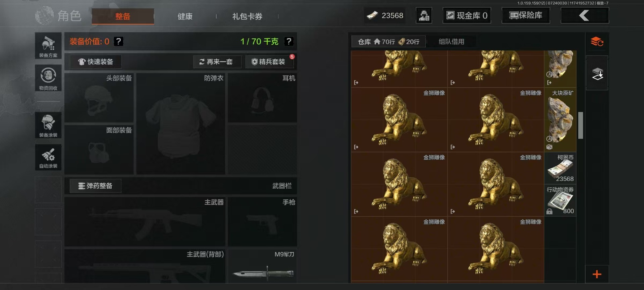Click the orange plus icon to expand storage
This screenshot has height=290, width=644.
pos(597,274)
